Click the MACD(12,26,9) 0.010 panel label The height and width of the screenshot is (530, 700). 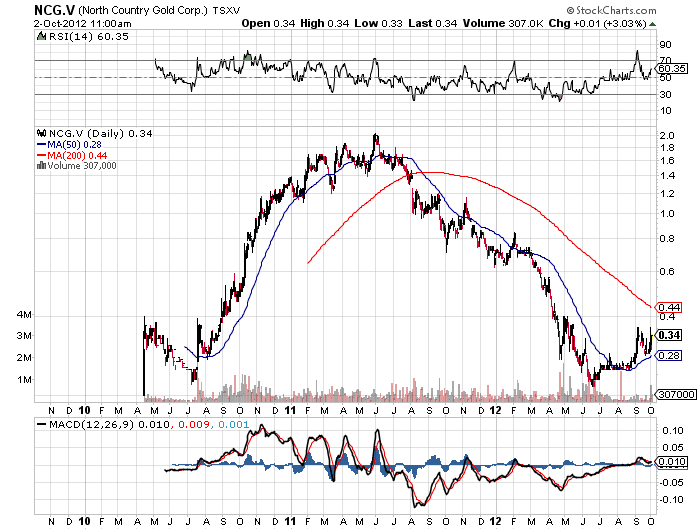point(109,424)
